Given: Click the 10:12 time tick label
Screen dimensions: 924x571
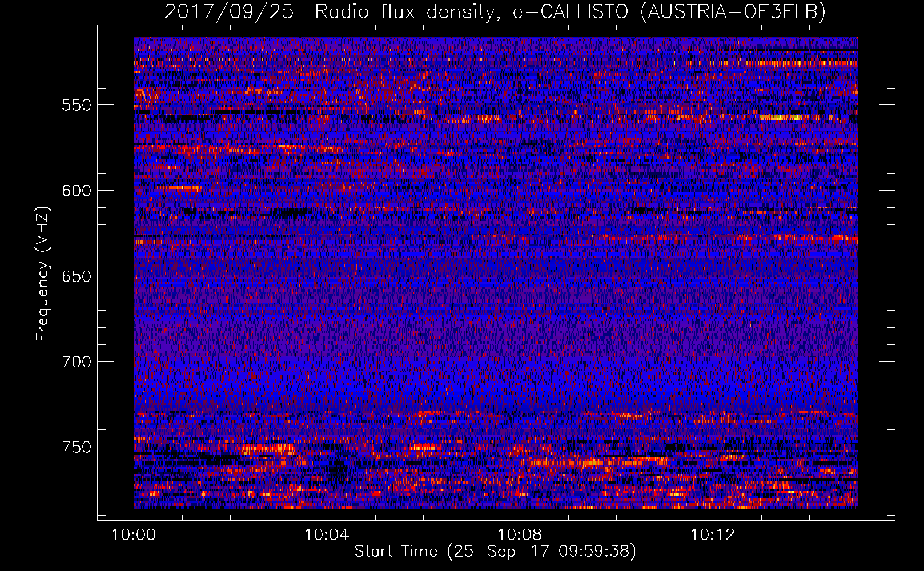Looking at the screenshot, I should click(713, 535).
